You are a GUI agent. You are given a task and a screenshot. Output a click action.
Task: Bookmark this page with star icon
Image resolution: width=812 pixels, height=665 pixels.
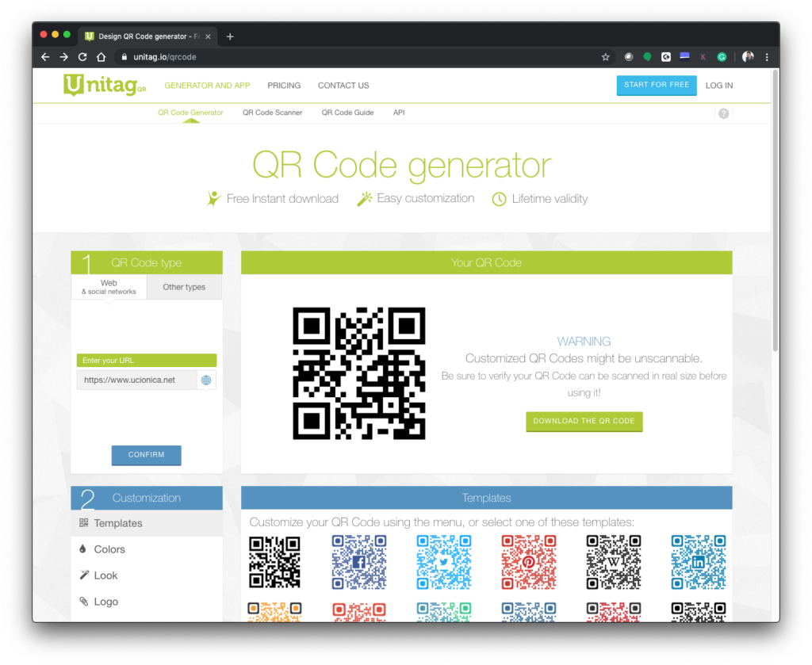[x=605, y=57]
